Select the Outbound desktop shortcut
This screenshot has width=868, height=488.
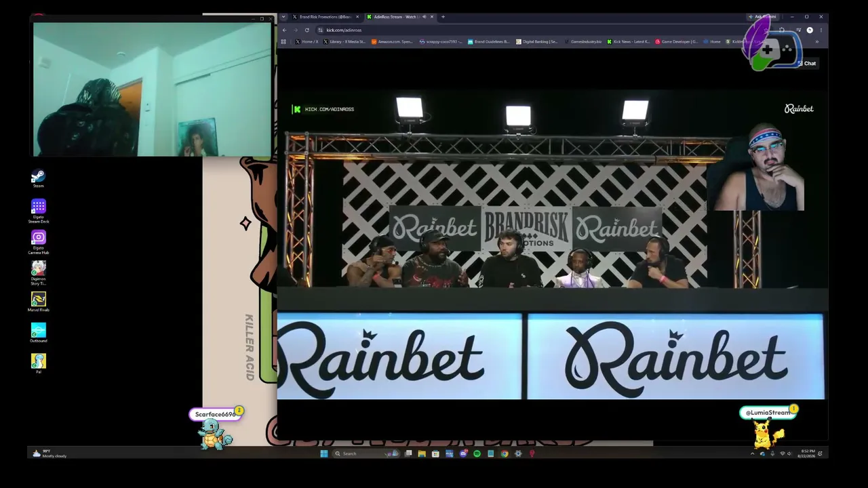[38, 333]
